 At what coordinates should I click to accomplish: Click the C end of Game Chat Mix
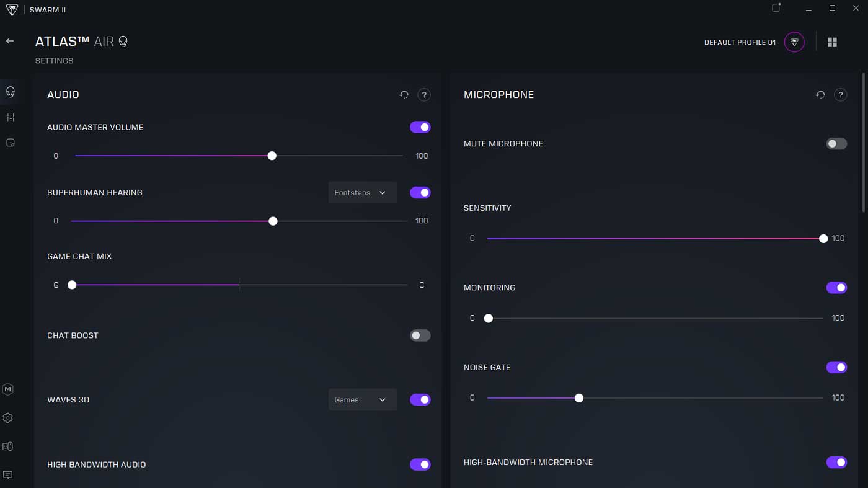click(x=422, y=285)
